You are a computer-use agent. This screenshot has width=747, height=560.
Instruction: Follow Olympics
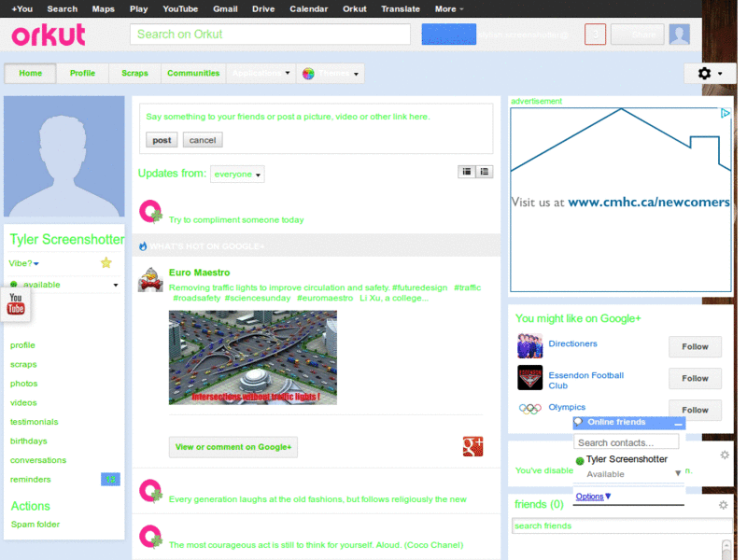[695, 410]
